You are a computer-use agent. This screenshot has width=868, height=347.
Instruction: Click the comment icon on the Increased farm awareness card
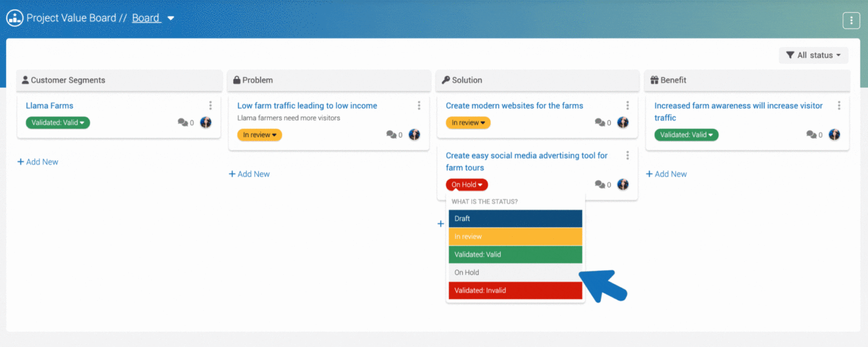(811, 135)
